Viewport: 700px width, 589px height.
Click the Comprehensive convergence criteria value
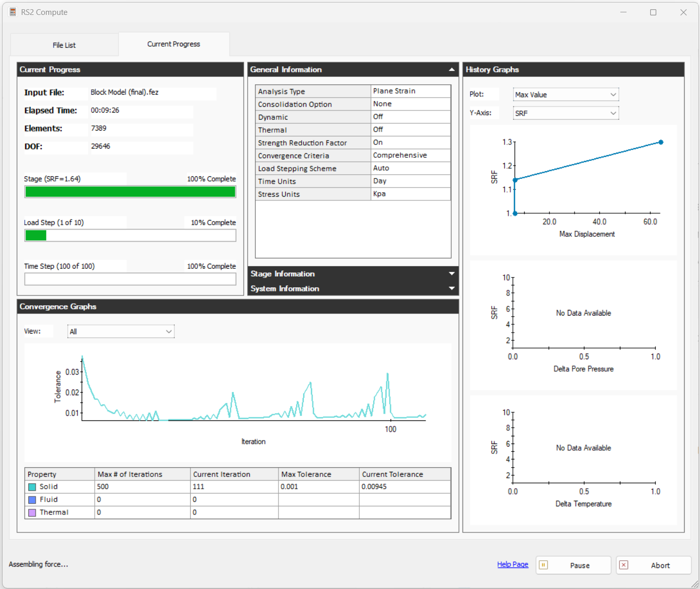point(411,155)
